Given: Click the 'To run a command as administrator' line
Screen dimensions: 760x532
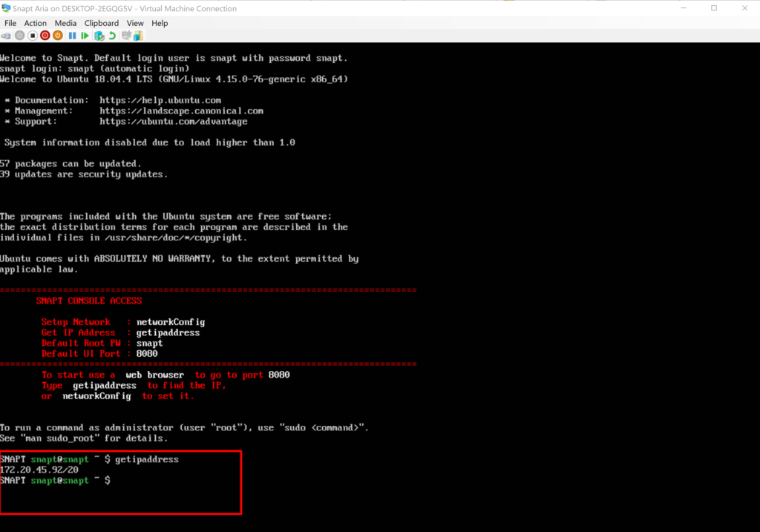Looking at the screenshot, I should pos(184,428).
